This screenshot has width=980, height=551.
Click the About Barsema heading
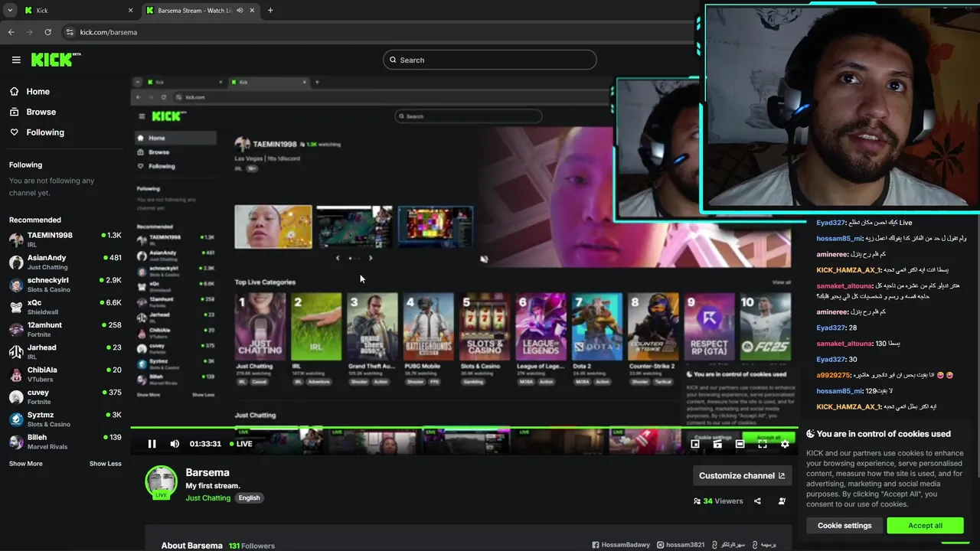(191, 546)
